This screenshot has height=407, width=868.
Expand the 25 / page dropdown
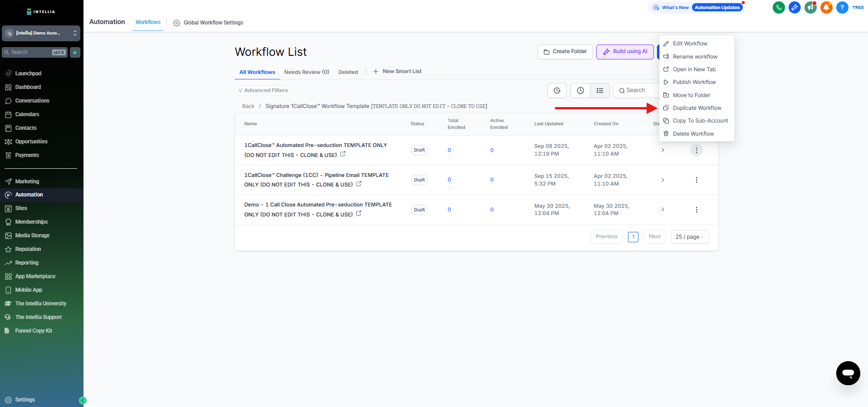click(x=690, y=237)
